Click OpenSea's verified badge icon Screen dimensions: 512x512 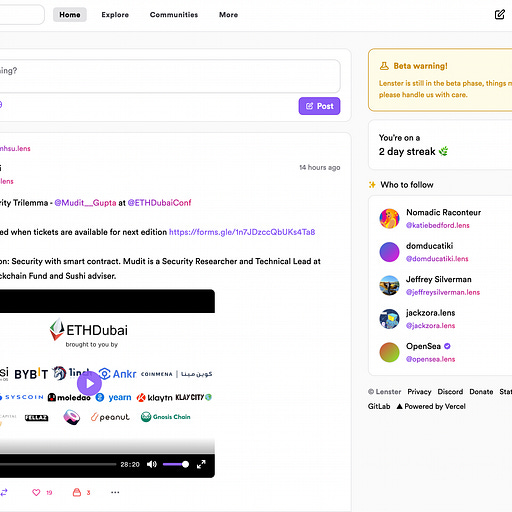447,346
